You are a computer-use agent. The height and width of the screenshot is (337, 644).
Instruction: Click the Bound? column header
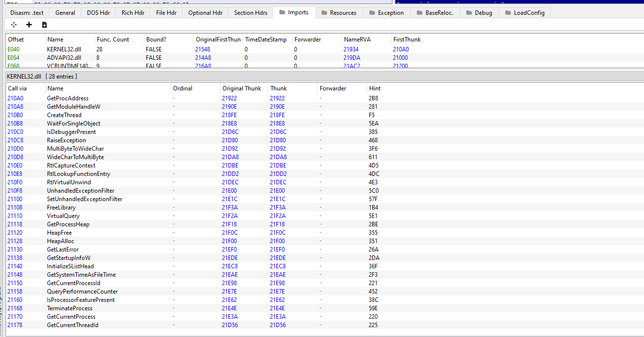point(169,40)
